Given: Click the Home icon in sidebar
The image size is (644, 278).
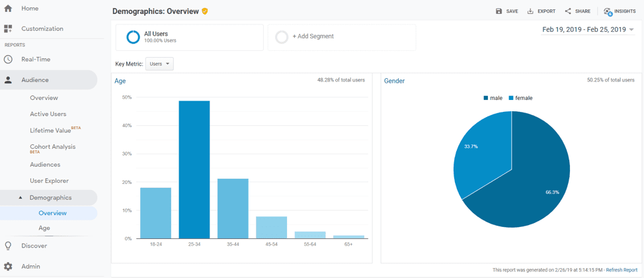Looking at the screenshot, I should click(8, 9).
